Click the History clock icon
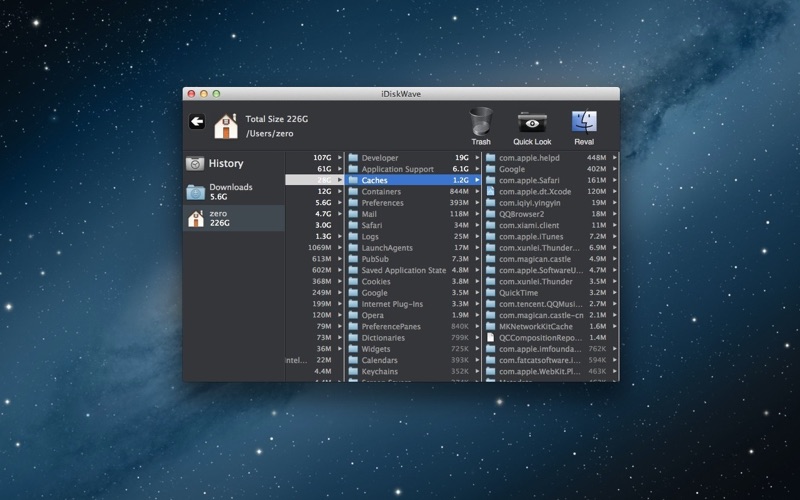The image size is (800, 500). [195, 164]
